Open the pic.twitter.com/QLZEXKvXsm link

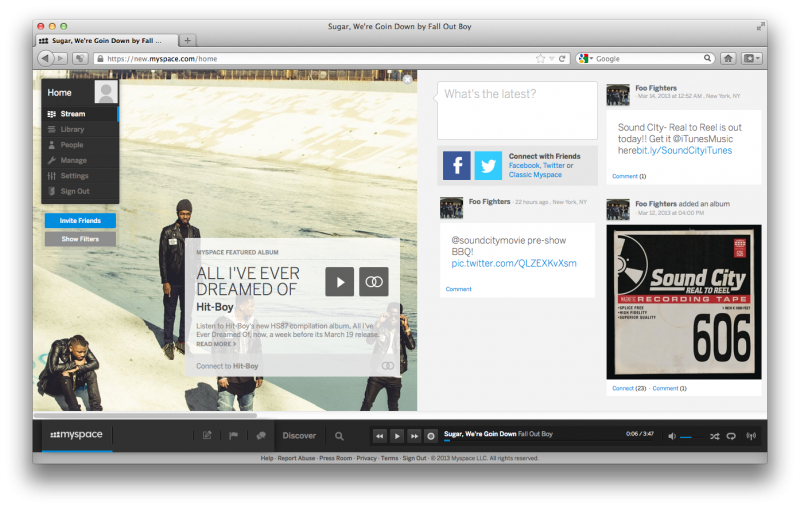pos(514,263)
